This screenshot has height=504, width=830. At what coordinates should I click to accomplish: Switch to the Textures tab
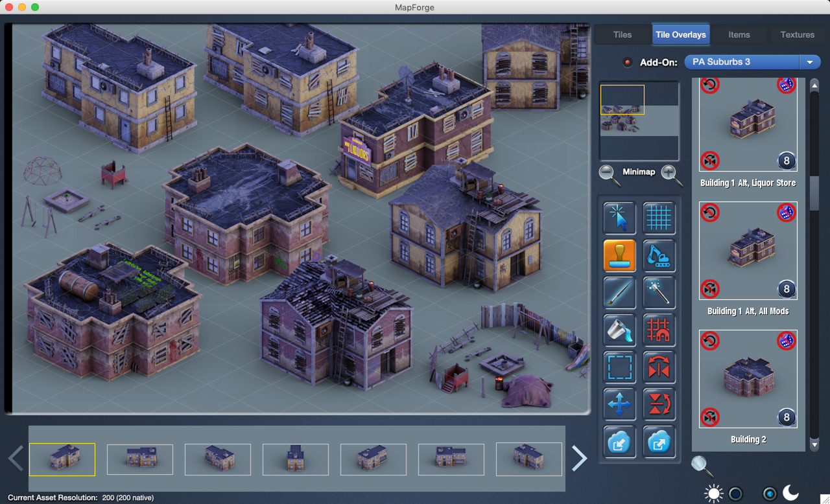[797, 35]
